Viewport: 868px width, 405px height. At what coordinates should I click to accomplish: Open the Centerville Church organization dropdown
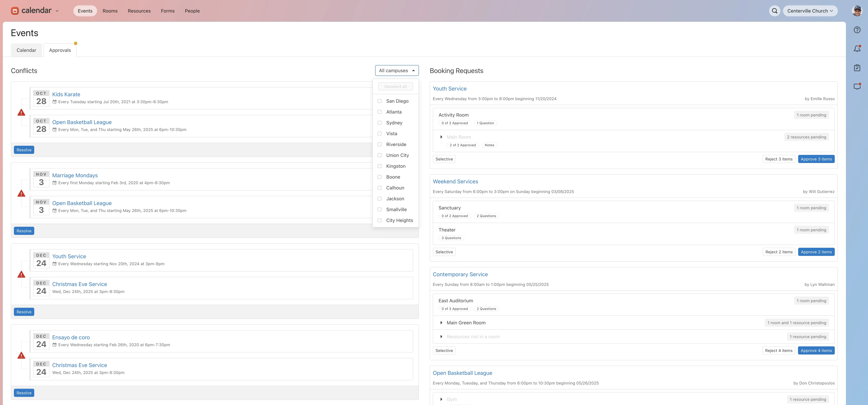point(810,11)
